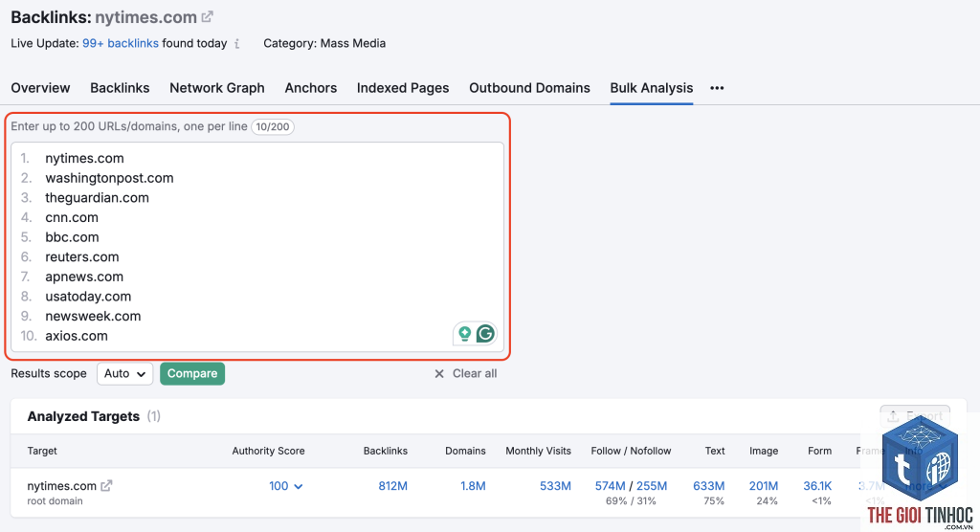Click the Monthly Visits column header
Screen dimensions: 980x532
pyautogui.click(x=538, y=451)
